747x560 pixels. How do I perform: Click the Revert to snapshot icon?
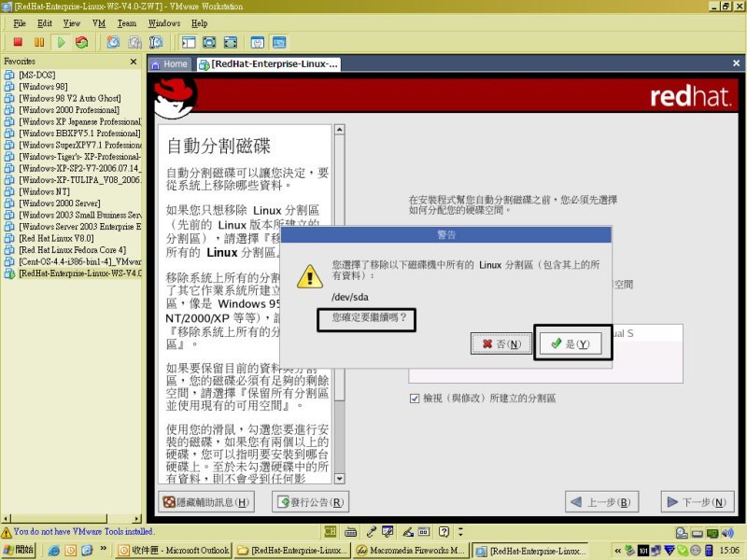pos(134,42)
